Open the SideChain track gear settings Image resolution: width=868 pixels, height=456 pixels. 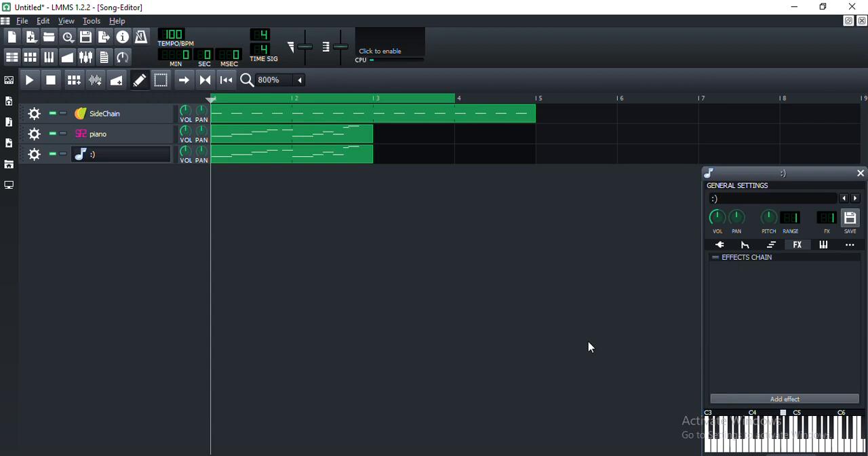point(34,114)
